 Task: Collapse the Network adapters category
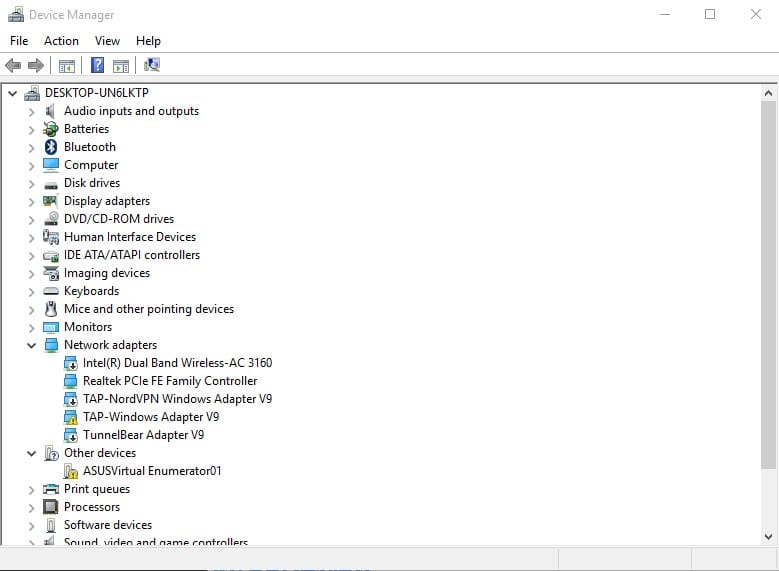tap(32, 345)
